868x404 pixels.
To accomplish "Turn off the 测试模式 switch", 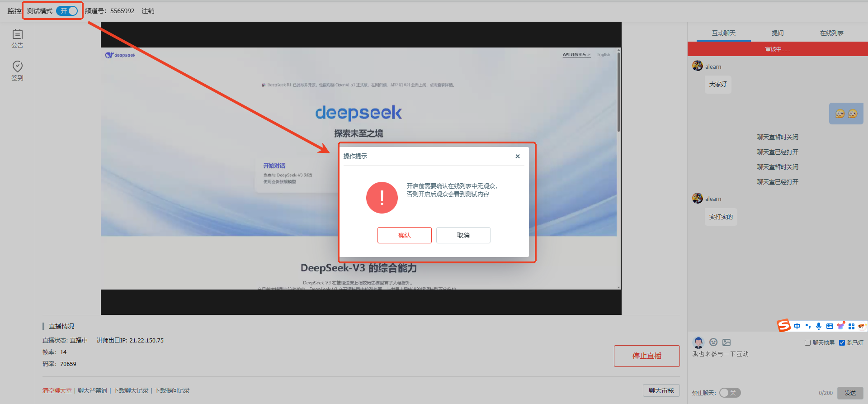I will (67, 11).
